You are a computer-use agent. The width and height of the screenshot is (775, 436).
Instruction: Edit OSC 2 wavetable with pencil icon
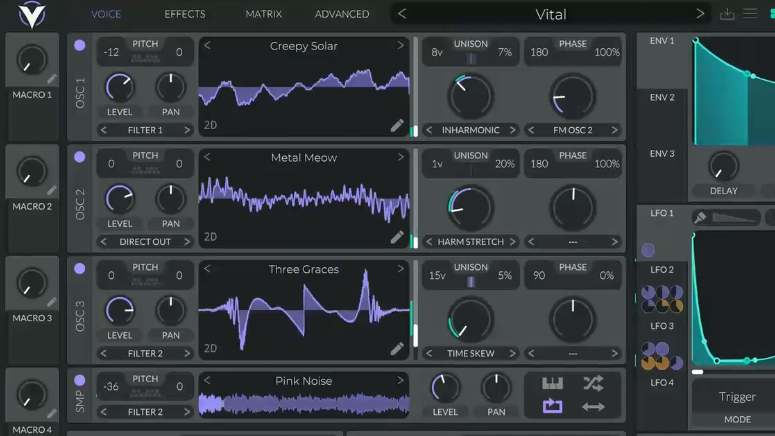[397, 237]
